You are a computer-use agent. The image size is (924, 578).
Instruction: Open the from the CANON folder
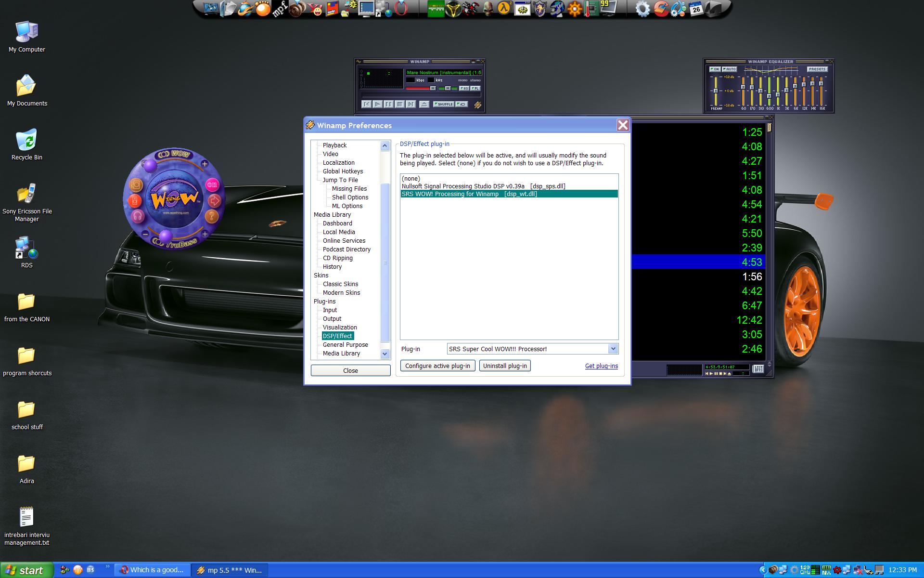[x=27, y=306]
